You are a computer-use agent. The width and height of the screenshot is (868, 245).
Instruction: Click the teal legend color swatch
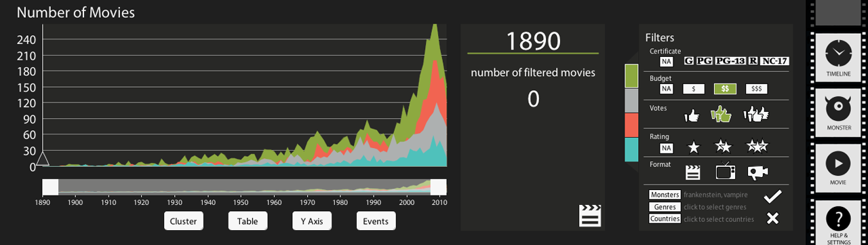point(631,149)
